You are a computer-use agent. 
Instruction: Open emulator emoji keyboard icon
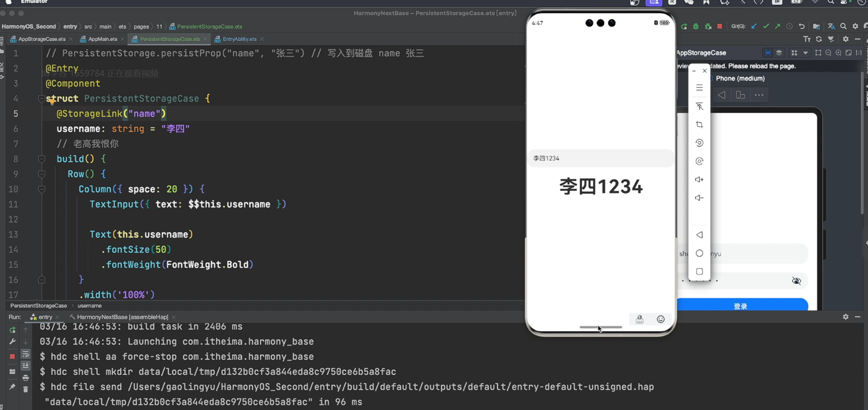(661, 319)
